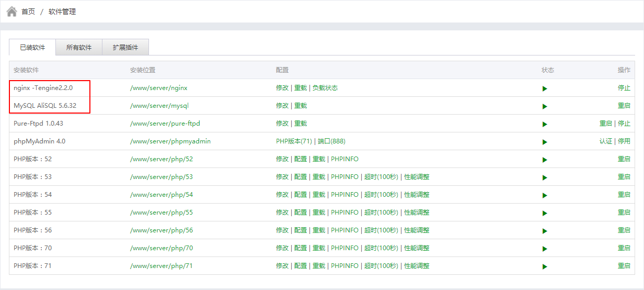Select the Pure-Ftpd 1.0.43 name
Image resolution: width=644 pixels, height=290 pixels.
(38, 124)
